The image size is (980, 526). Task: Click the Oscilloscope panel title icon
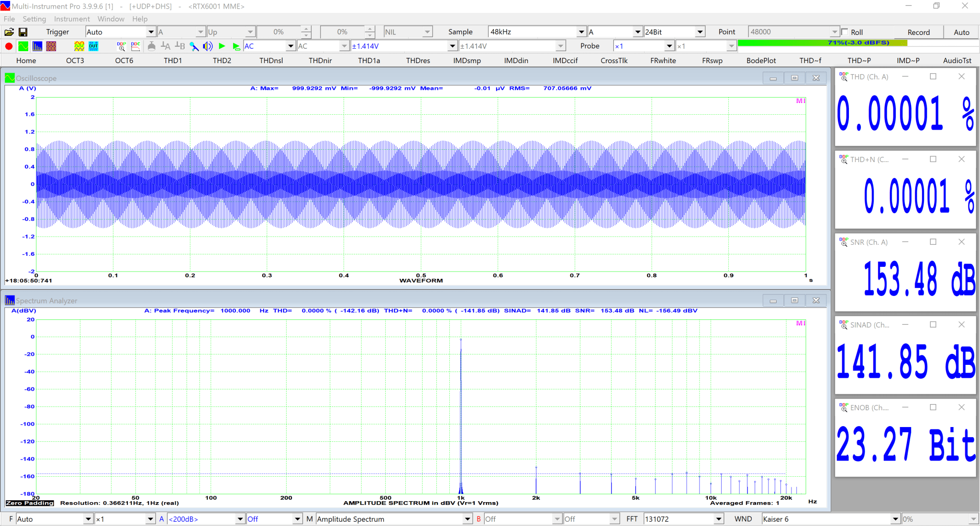10,78
